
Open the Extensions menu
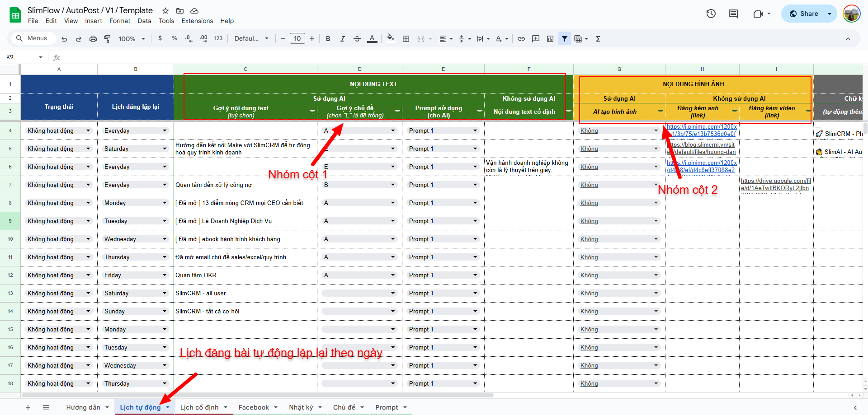(x=197, y=21)
